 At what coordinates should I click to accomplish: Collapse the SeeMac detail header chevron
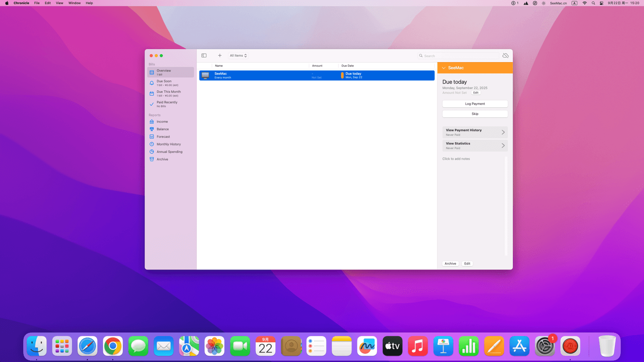tap(444, 68)
